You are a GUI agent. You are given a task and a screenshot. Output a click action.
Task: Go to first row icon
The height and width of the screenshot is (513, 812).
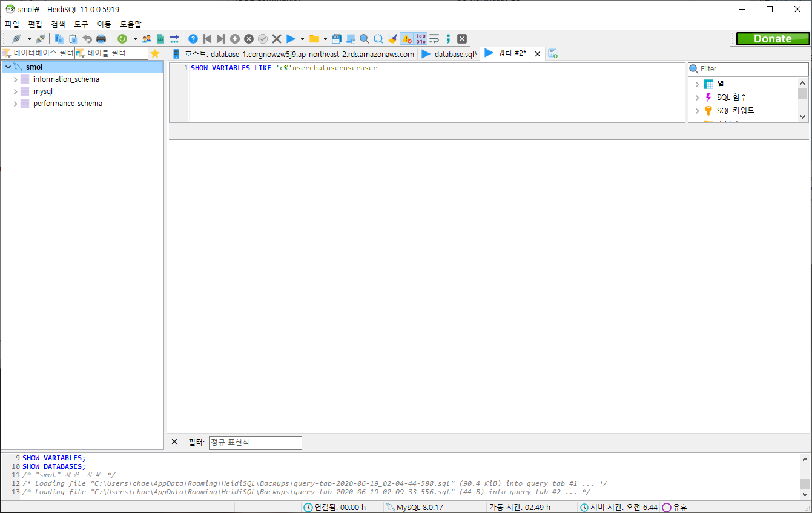[x=207, y=39]
